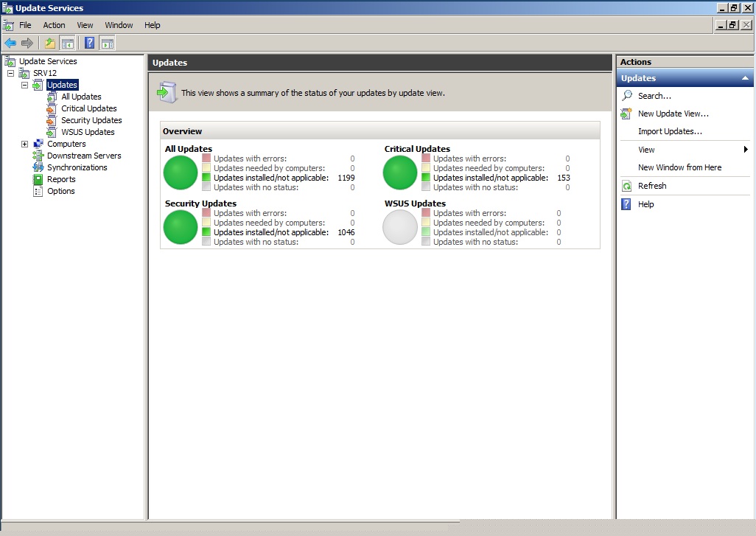Click the blue Help toolbar icon

pyautogui.click(x=89, y=43)
